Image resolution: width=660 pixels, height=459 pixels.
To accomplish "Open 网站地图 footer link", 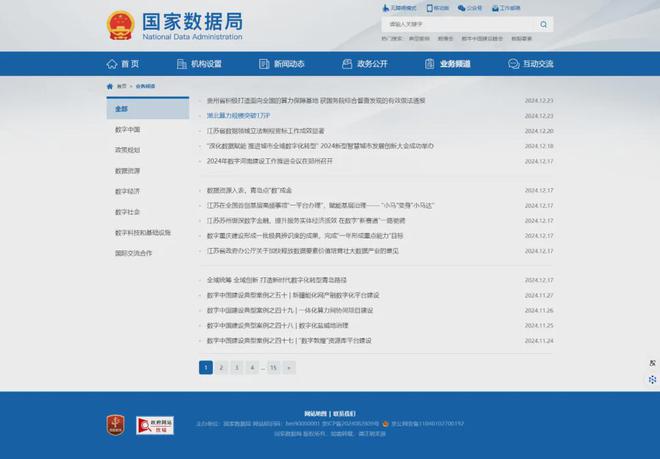I will tap(315, 414).
